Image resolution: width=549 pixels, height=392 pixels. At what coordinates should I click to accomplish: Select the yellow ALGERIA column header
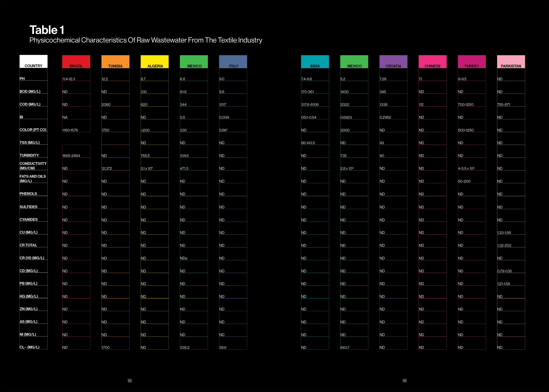click(x=155, y=62)
